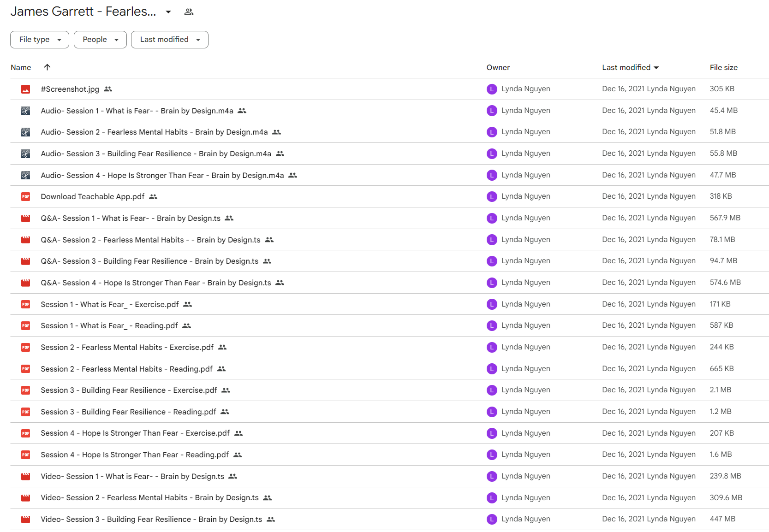The image size is (769, 532).
Task: Click PDF icon of Session 3 Reading.pdf
Action: tap(26, 412)
